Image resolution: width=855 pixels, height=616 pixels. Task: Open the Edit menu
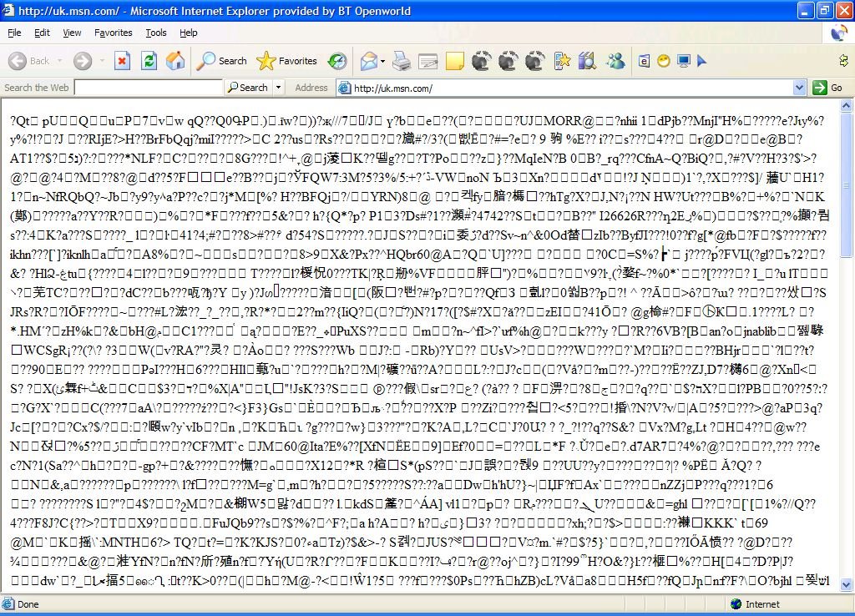42,33
